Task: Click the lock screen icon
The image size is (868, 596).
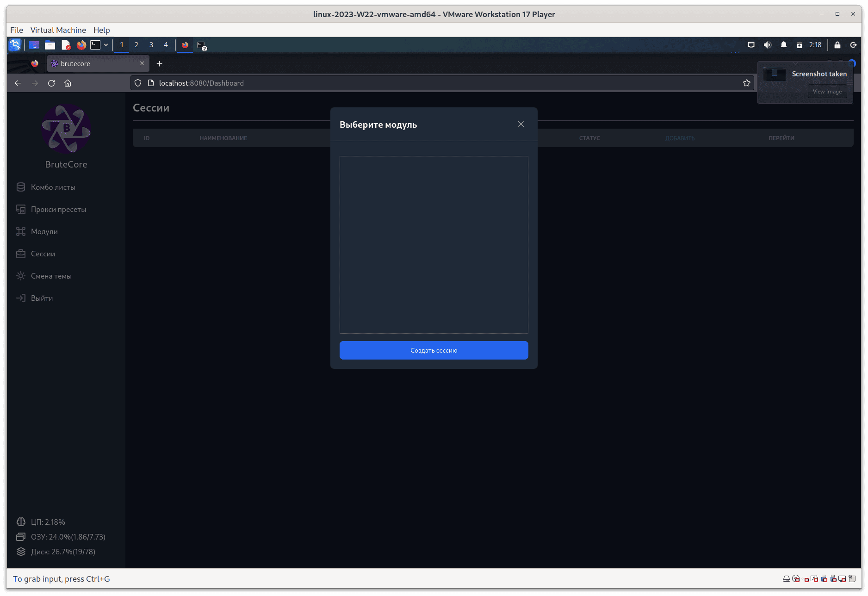Action: coord(837,45)
